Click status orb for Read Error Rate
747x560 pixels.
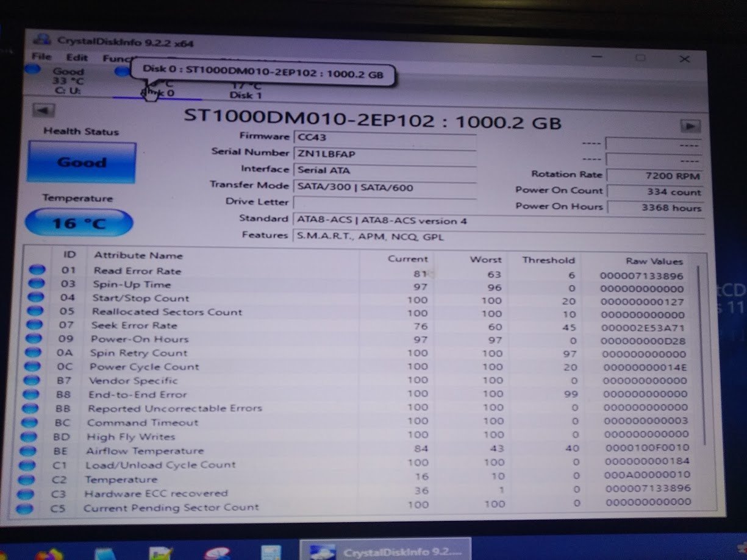point(37,269)
